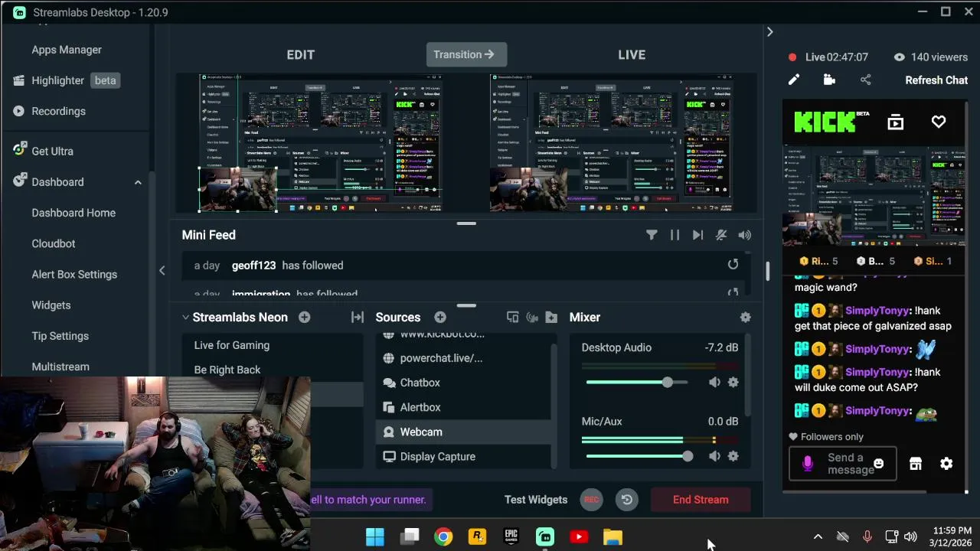
Task: Add a source folder
Action: coord(551,317)
